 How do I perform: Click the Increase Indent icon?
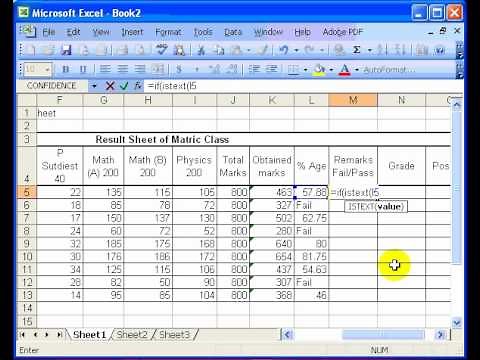point(272,69)
